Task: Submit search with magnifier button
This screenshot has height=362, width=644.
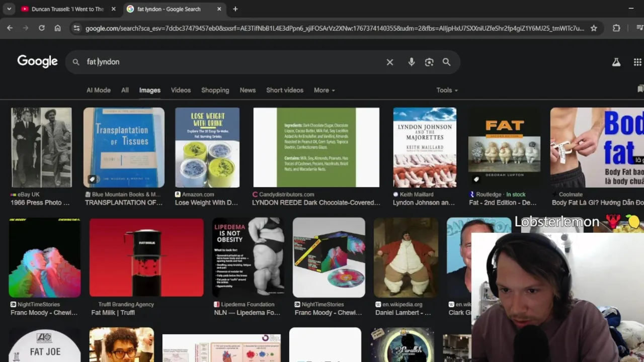Action: (446, 62)
